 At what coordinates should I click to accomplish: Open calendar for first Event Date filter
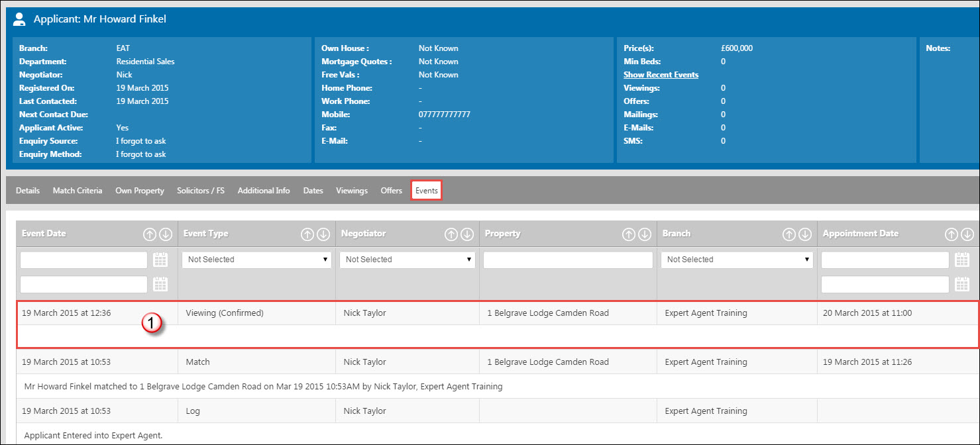161,260
